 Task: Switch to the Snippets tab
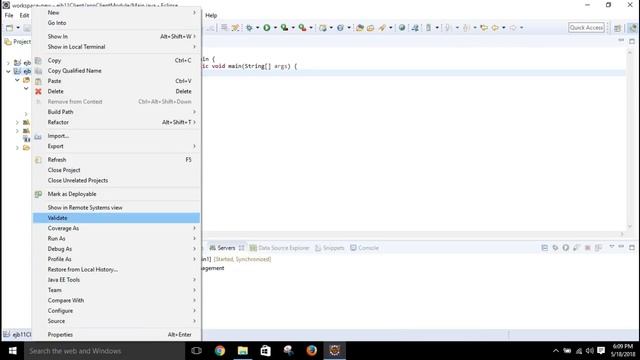[330, 248]
